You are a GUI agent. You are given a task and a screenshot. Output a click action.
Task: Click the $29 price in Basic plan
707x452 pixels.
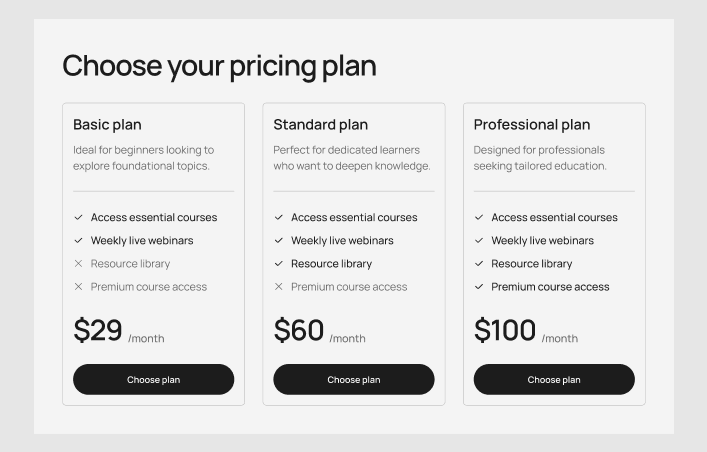(x=98, y=331)
